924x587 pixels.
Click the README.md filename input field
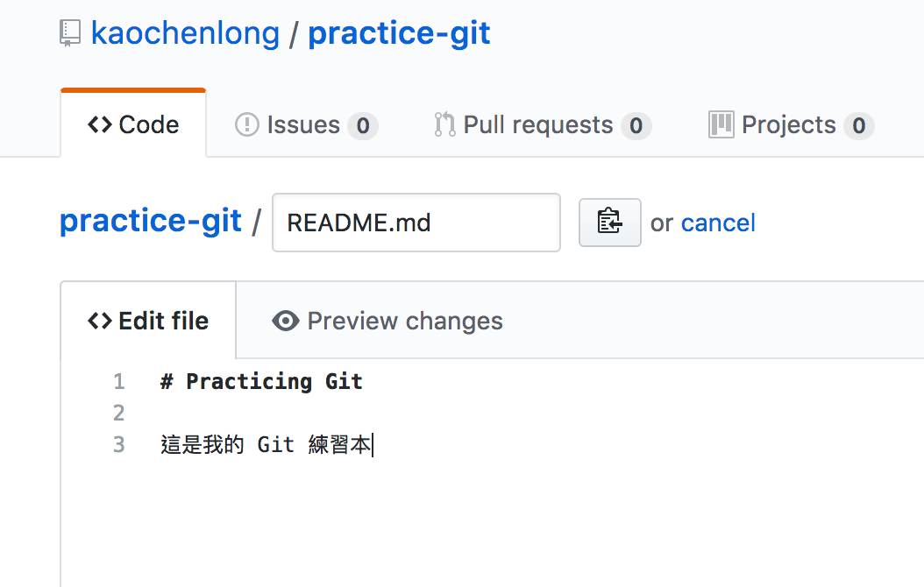416,223
